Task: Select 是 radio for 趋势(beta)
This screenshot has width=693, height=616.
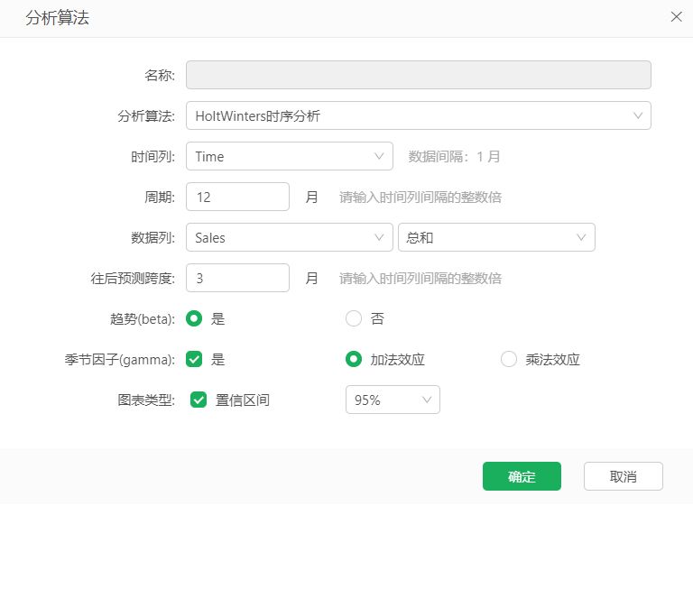Action: [x=194, y=318]
